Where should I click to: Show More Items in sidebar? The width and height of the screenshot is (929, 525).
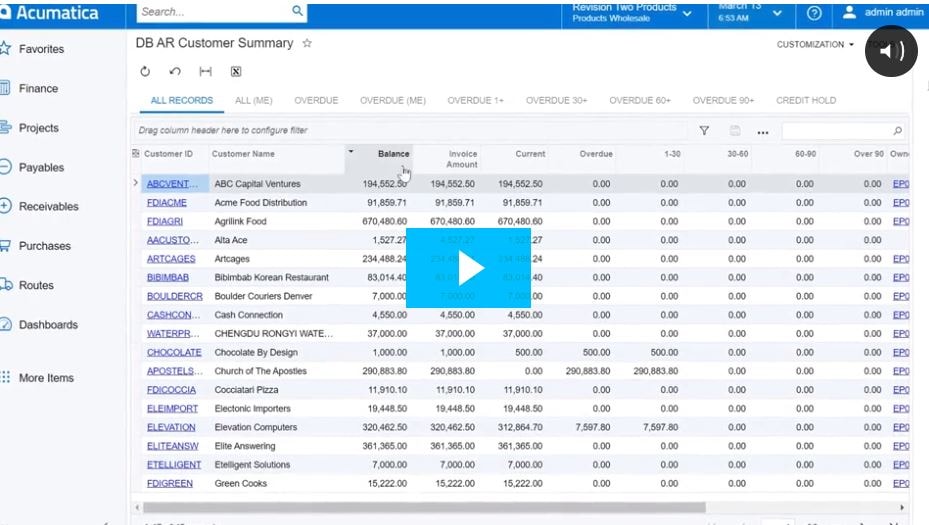45,377
